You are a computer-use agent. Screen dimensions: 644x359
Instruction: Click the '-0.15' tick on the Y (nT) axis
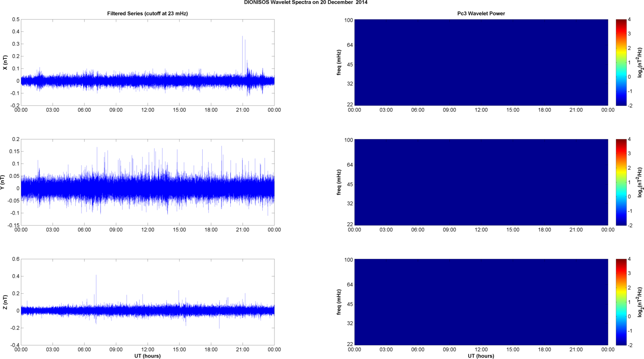tap(13, 225)
